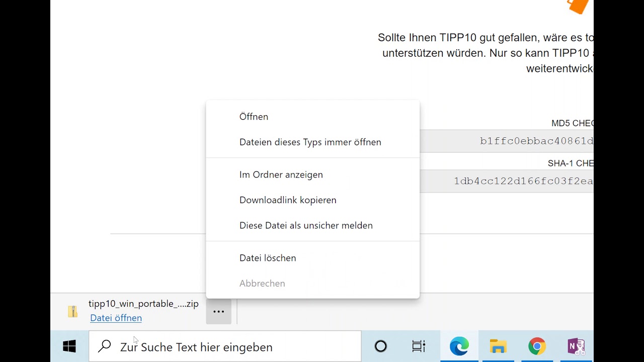Select Dateien dieses Typs immer öffnen
Viewport: 644px width, 362px height.
coord(312,142)
